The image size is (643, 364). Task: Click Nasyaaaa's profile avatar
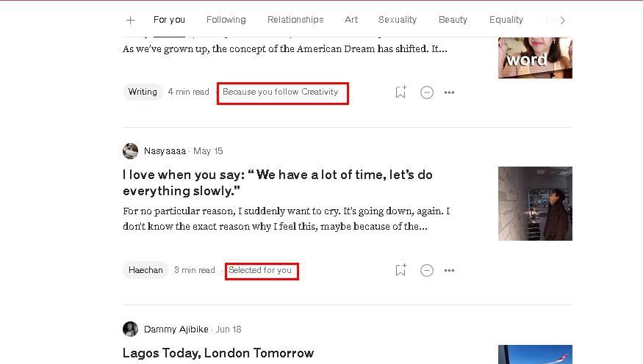click(130, 150)
